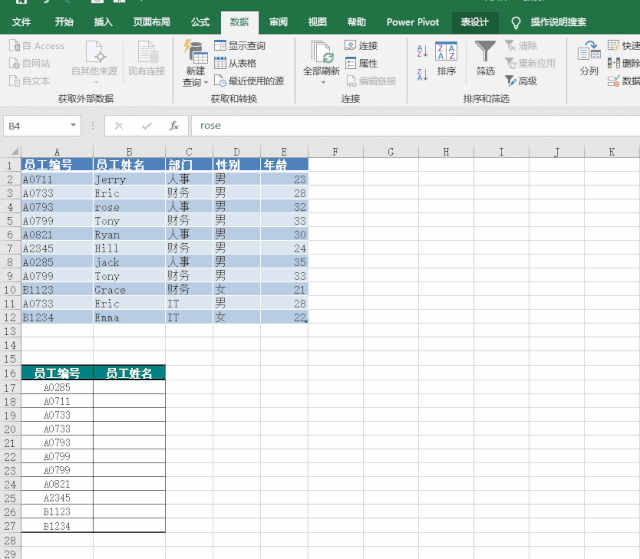Import data from text file (自文本)
The height and width of the screenshot is (559, 640).
[29, 81]
